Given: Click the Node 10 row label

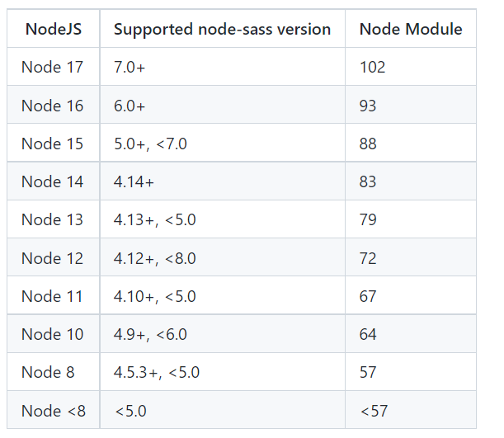Looking at the screenshot, I should tap(53, 334).
